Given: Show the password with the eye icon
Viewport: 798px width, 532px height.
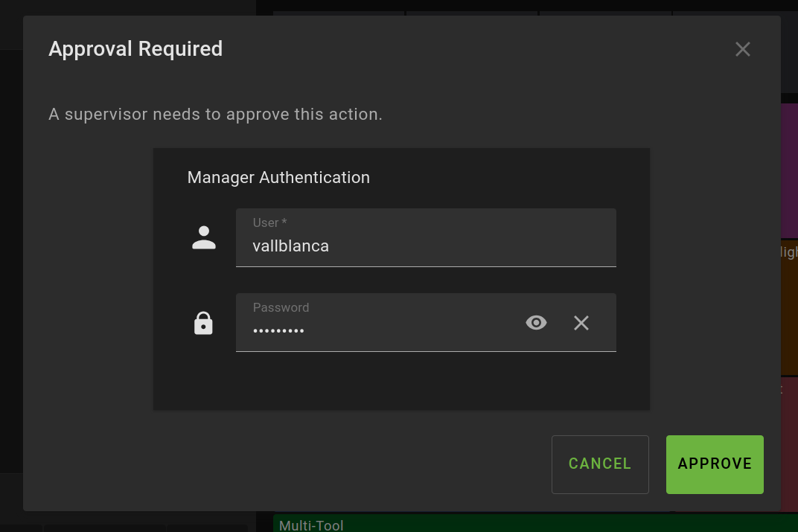Looking at the screenshot, I should pyautogui.click(x=536, y=322).
